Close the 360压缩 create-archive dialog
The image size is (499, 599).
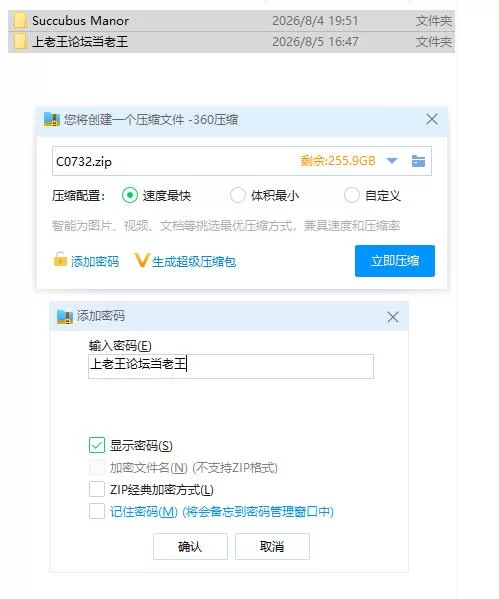click(x=432, y=119)
